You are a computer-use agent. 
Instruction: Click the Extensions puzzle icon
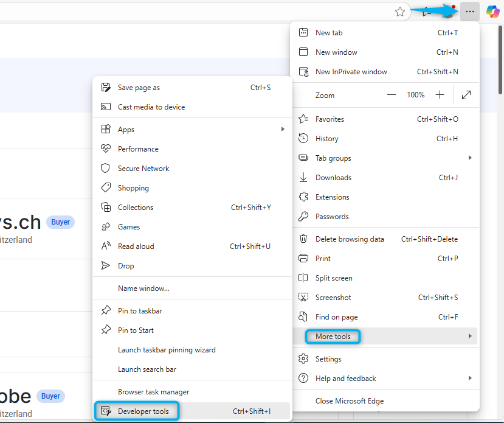point(303,197)
